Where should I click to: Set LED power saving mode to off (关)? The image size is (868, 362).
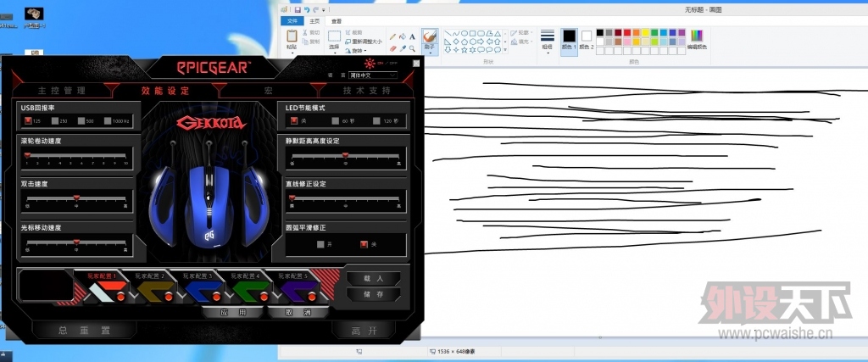[x=294, y=120]
